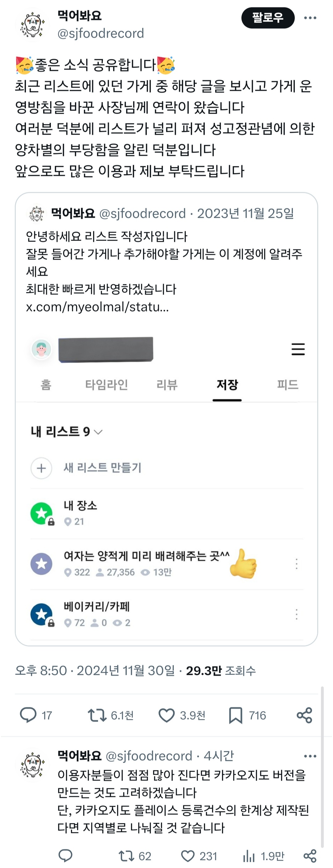Open options for the 베이커리/카페 list
The height and width of the screenshot is (868, 333).
[296, 614]
